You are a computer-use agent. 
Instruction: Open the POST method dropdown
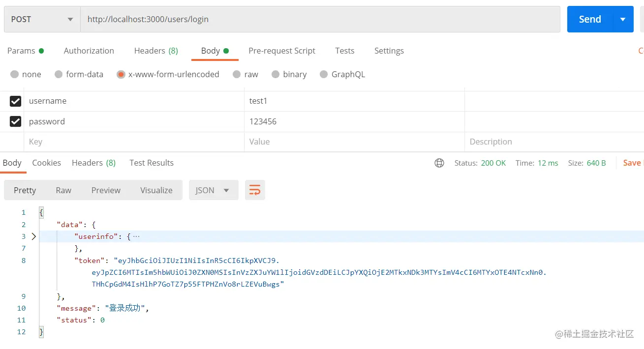42,19
